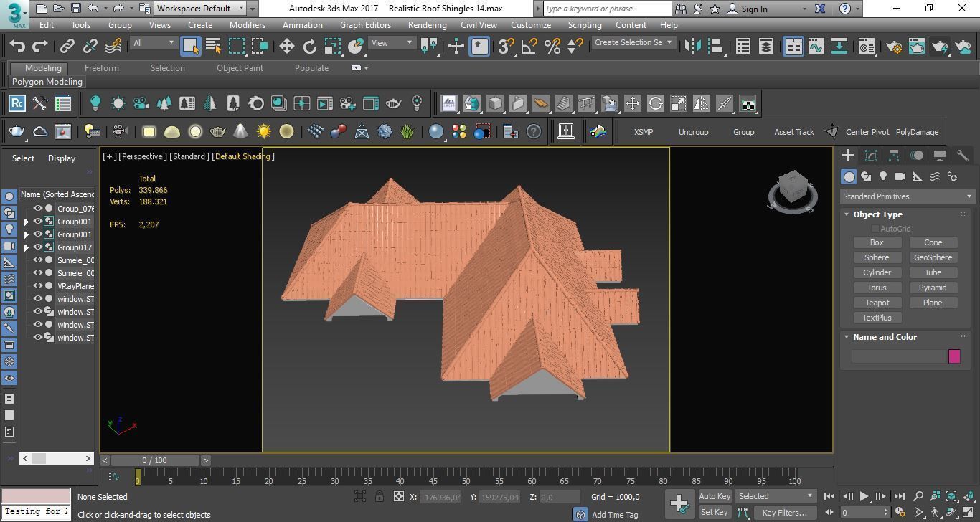Image resolution: width=980 pixels, height=522 pixels.
Task: Click the Rc script icon
Action: coord(17,103)
